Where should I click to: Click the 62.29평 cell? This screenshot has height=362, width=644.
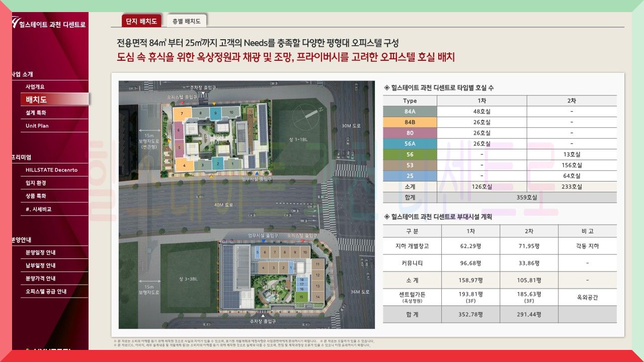471,246
